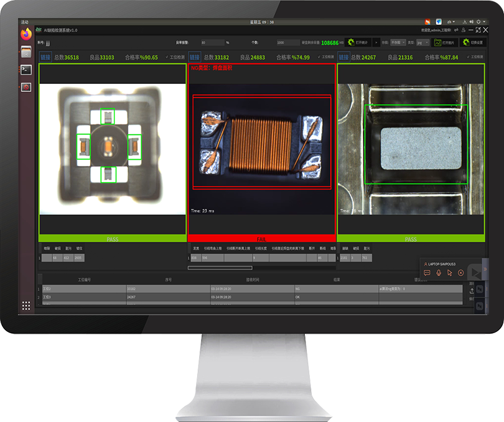
Task: Launch Firefox from the dock
Action: tap(26, 34)
